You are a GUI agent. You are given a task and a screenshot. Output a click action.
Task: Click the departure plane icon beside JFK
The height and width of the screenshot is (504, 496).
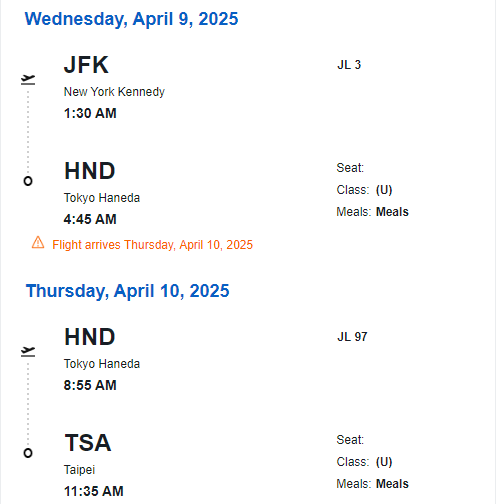[x=28, y=80]
